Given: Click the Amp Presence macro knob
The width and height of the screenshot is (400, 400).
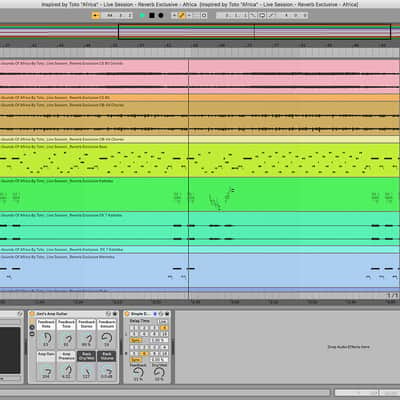Looking at the screenshot, I should pos(67,371).
